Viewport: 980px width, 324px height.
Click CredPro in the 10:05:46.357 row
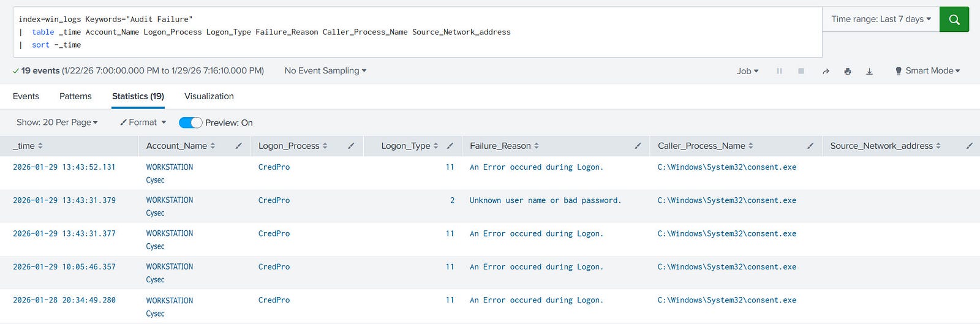pos(274,266)
